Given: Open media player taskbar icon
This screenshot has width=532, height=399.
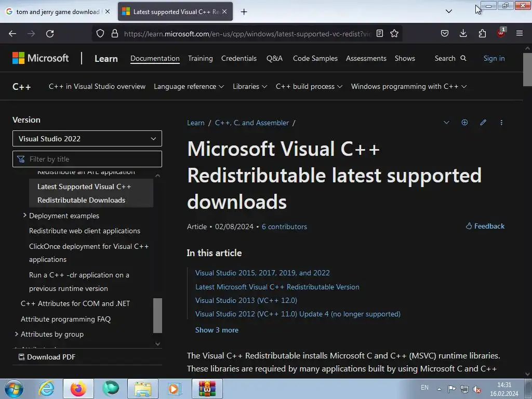Looking at the screenshot, I should [x=175, y=389].
